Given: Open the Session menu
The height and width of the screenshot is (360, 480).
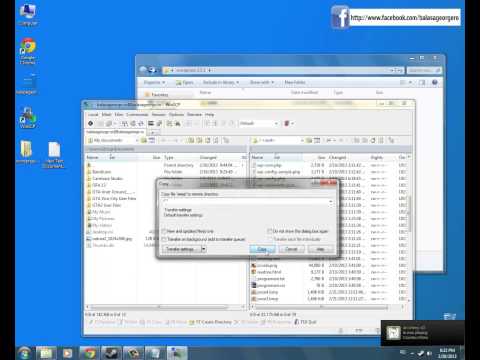Looking at the screenshot, I should (x=159, y=114).
